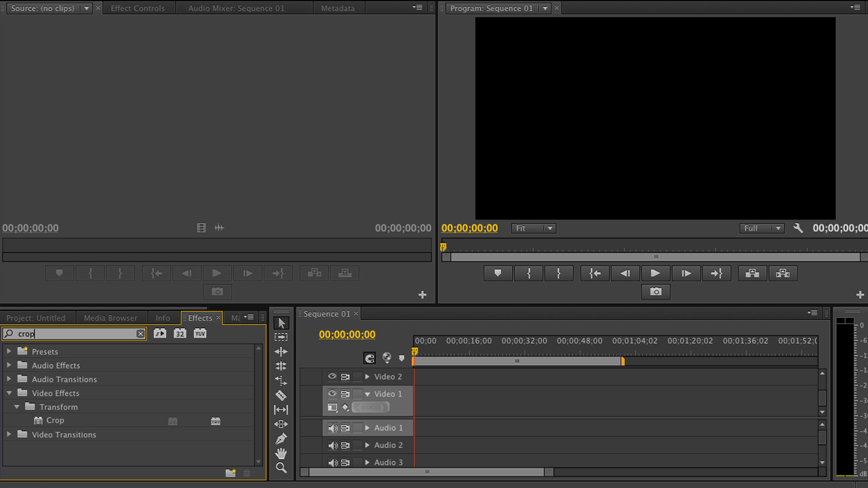Step forward one frame in Program monitor

coord(686,273)
